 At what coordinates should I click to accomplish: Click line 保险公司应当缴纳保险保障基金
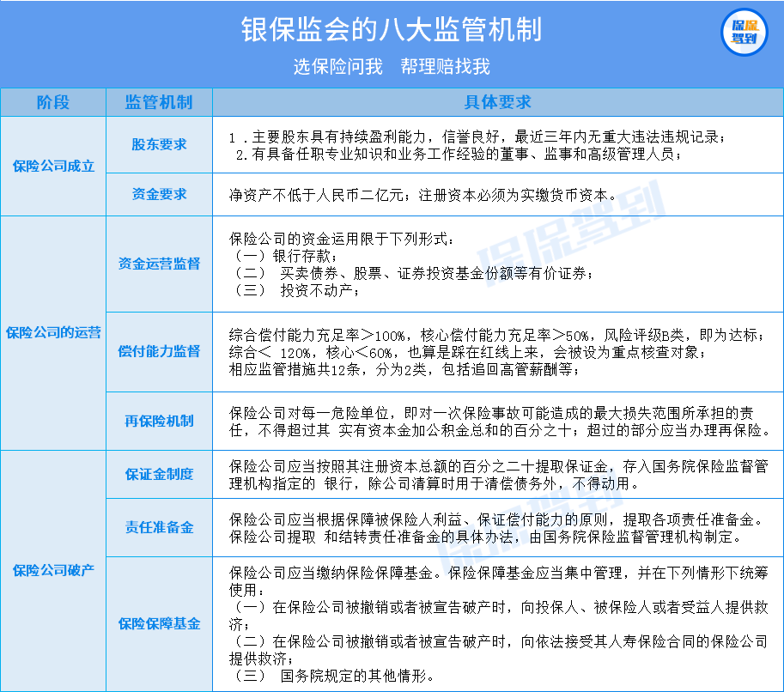pos(499,573)
